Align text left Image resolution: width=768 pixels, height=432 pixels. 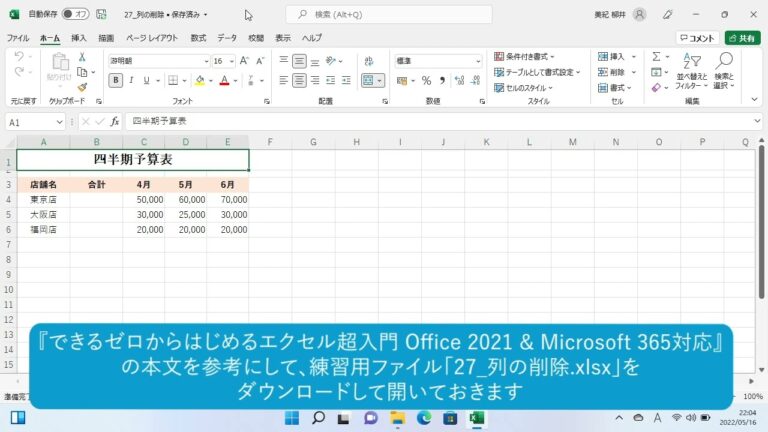click(284, 80)
